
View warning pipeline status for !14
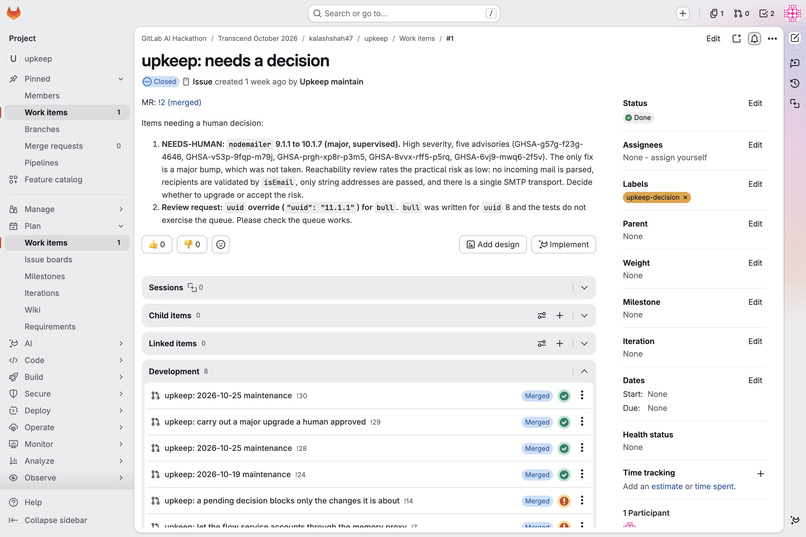pyautogui.click(x=564, y=501)
